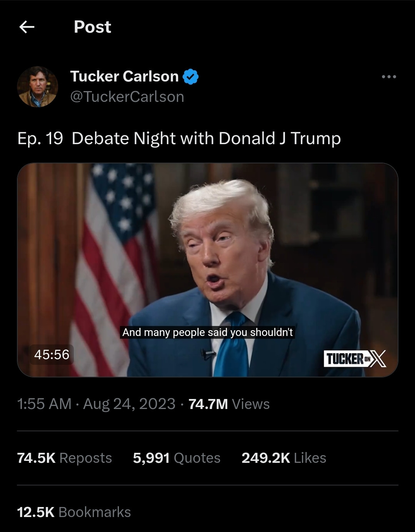This screenshot has height=532, width=415.
Task: View the 74.7M Views analytics
Action: [229, 404]
